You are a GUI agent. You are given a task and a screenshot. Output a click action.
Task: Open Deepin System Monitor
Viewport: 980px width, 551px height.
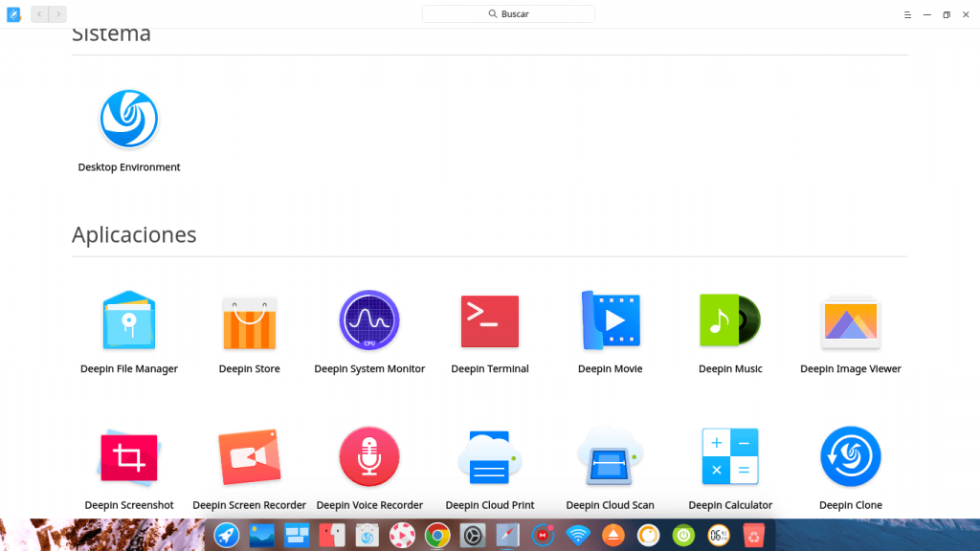tap(369, 320)
